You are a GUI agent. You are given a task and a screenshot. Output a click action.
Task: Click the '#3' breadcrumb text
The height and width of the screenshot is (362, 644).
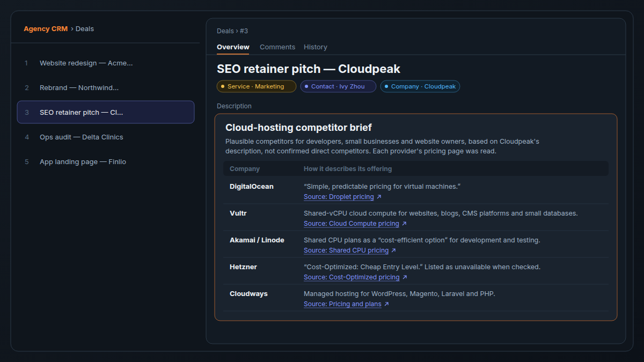click(244, 31)
